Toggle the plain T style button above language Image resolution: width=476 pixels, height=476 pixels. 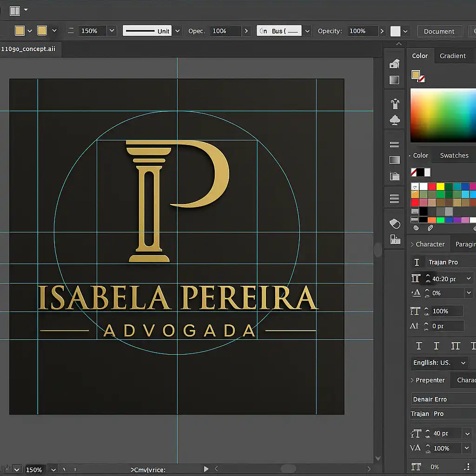419,346
